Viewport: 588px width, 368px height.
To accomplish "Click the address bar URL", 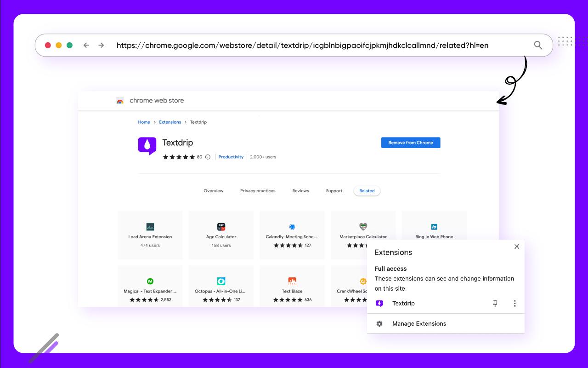I will coord(302,45).
